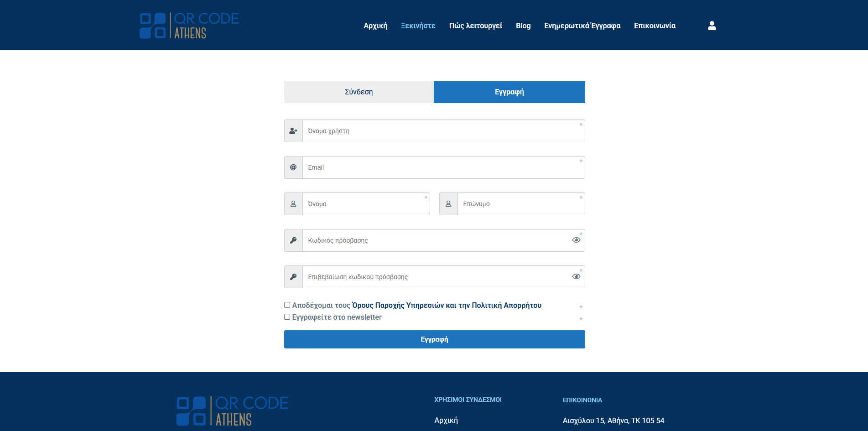
Task: Click the person icon beside Όνομα field
Action: click(x=293, y=204)
